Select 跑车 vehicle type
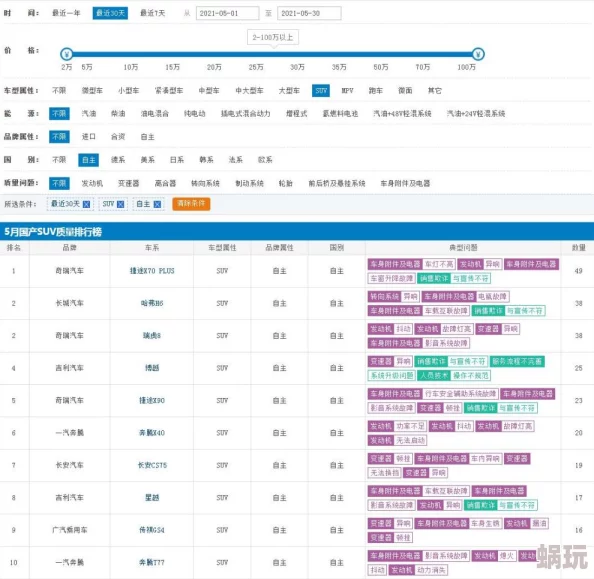The height and width of the screenshot is (579, 594). click(x=375, y=91)
